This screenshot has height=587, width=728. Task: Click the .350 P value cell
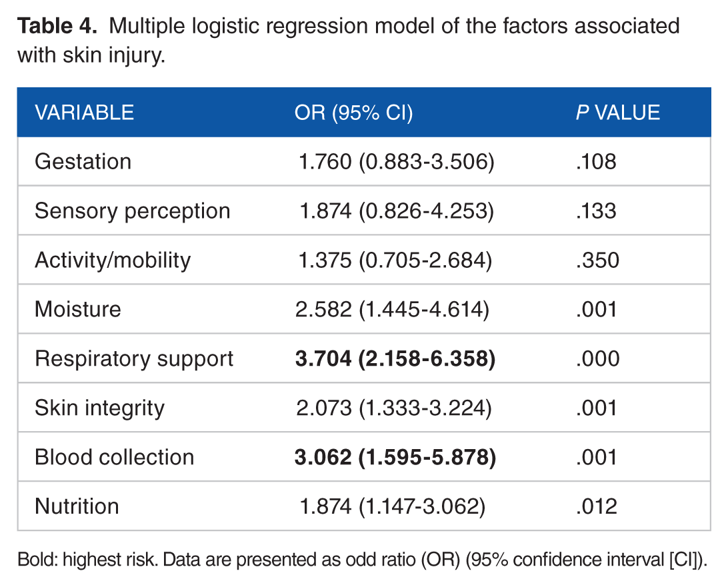tap(597, 261)
